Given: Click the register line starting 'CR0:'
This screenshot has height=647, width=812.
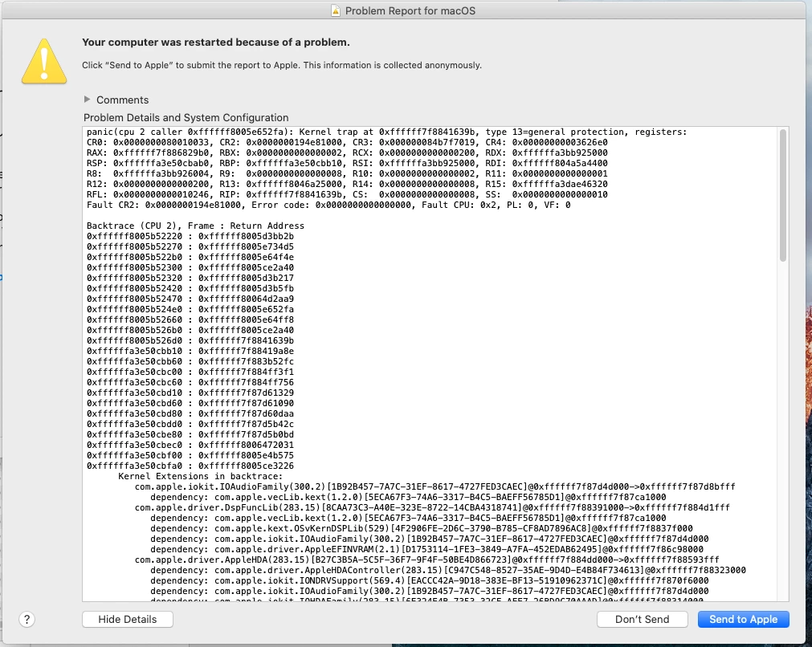Looking at the screenshot, I should pos(347,142).
